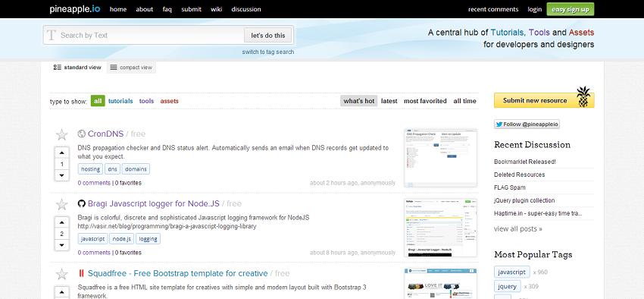This screenshot has height=299, width=644.
Task: Click the easy sign up button
Action: [570, 9]
